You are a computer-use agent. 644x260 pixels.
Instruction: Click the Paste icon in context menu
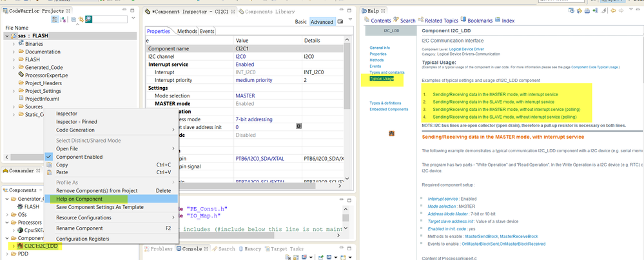(49, 172)
